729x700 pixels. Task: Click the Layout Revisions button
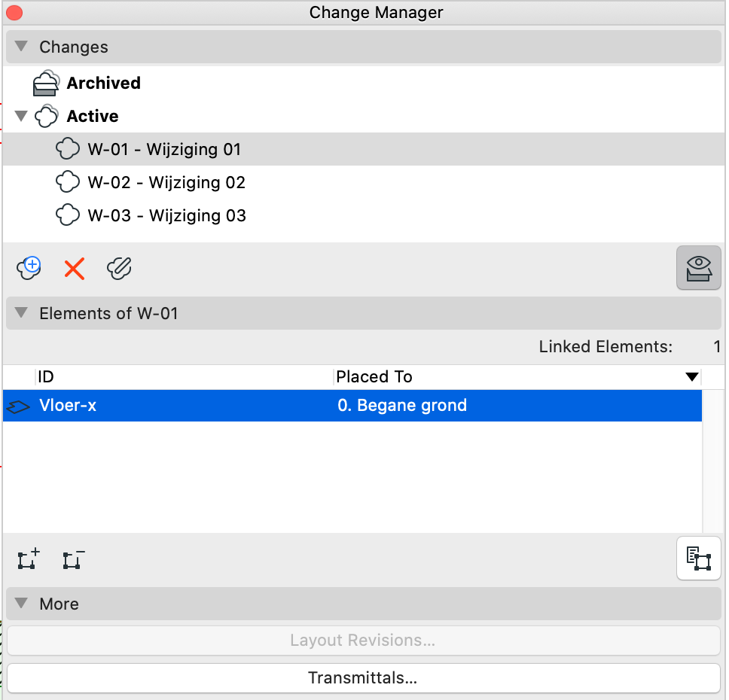click(364, 640)
